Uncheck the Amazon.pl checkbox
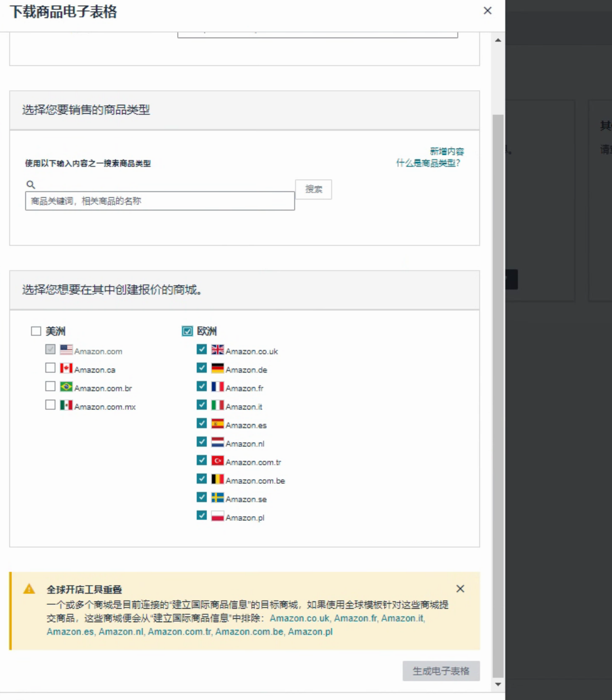Image resolution: width=612 pixels, height=700 pixels. pyautogui.click(x=202, y=515)
